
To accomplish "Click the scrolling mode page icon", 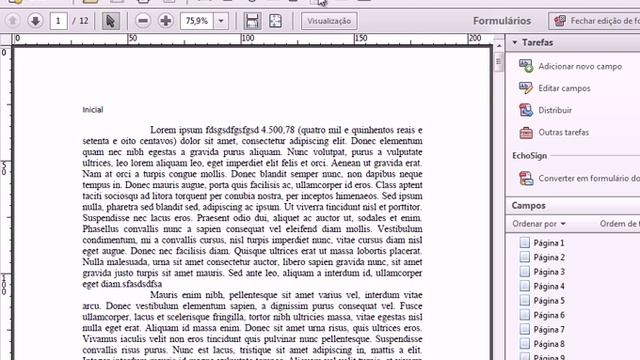I will point(252,21).
